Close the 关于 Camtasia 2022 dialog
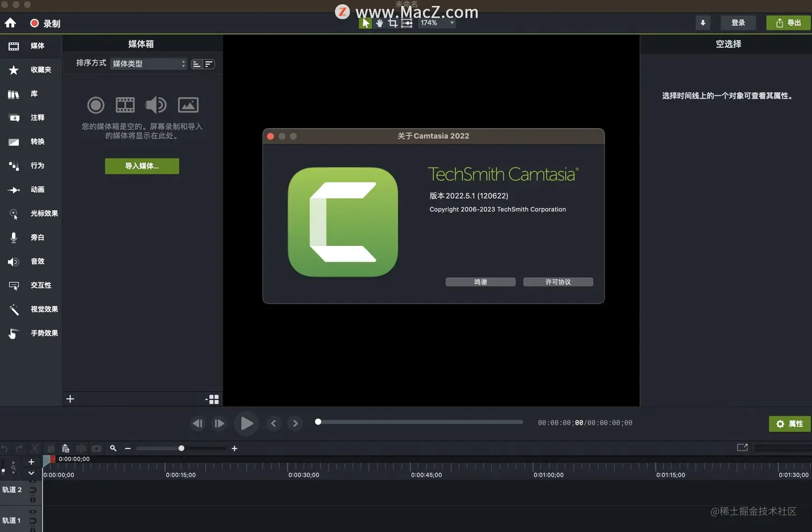 [271, 136]
